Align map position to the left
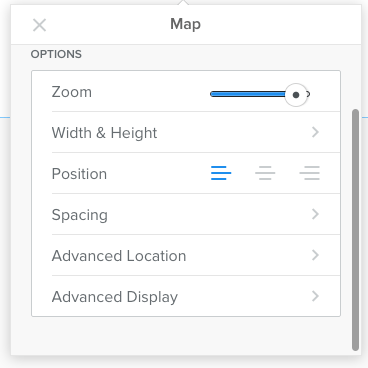 click(221, 173)
